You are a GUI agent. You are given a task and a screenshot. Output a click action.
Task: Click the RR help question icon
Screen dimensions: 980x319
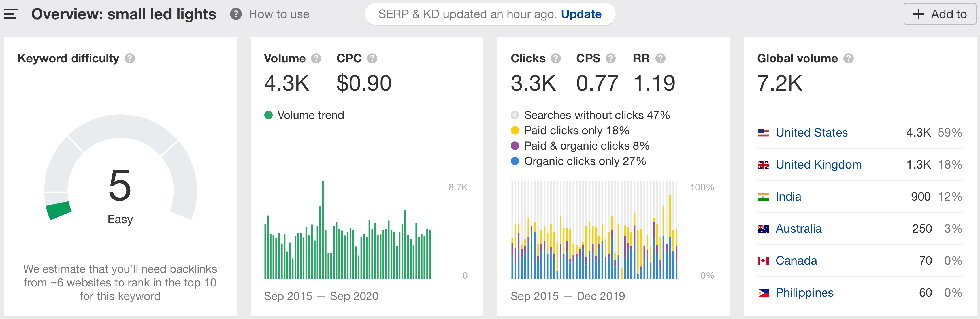661,58
